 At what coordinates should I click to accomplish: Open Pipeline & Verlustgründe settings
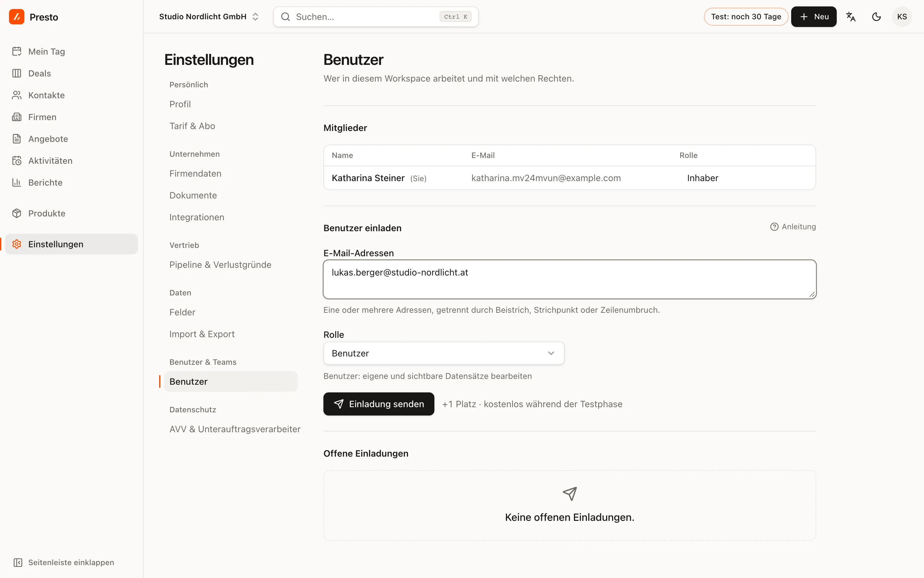point(220,265)
